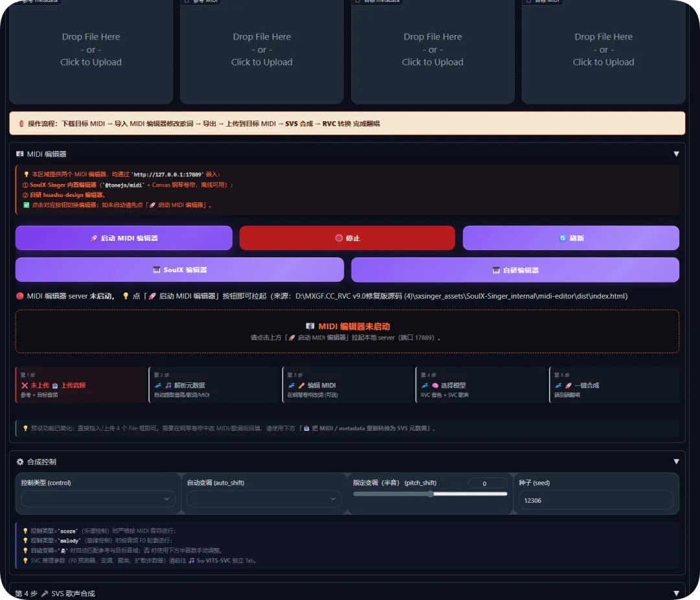Click the rocket icon on 启动 MIDI 编辑器 button
The image size is (700, 600).
click(93, 238)
